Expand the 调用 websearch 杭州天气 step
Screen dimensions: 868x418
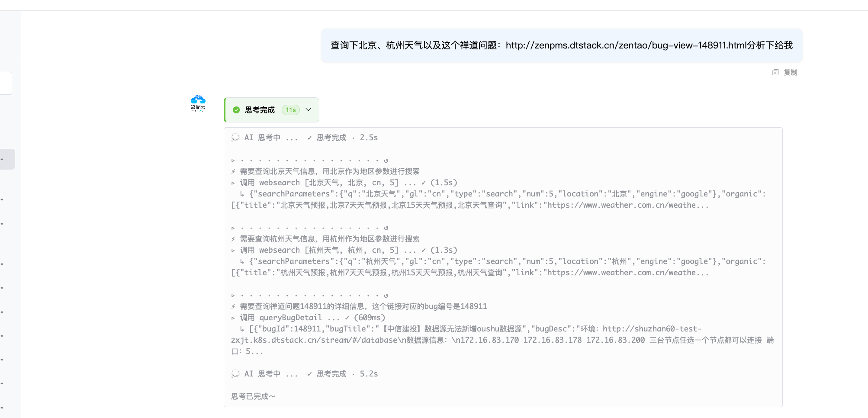[x=233, y=251]
